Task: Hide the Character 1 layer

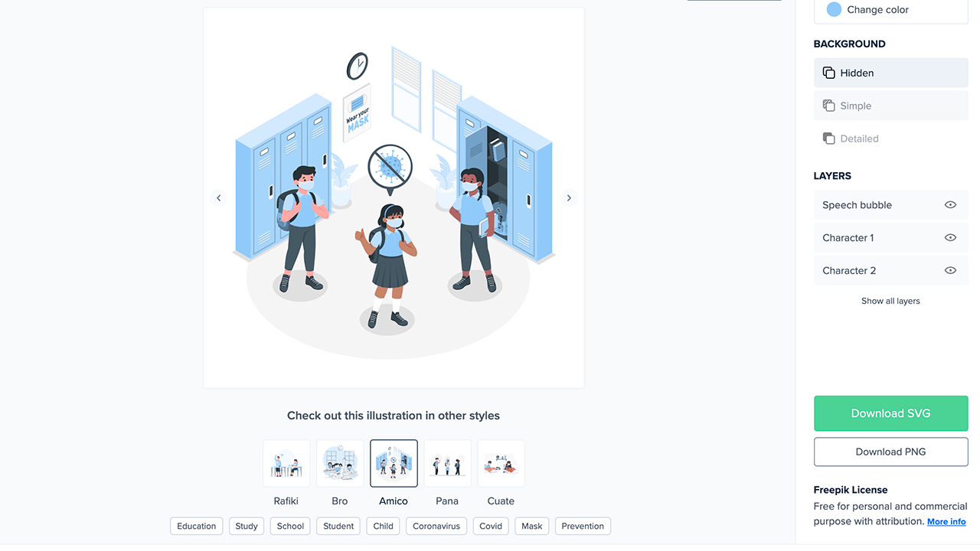Action: pos(950,238)
